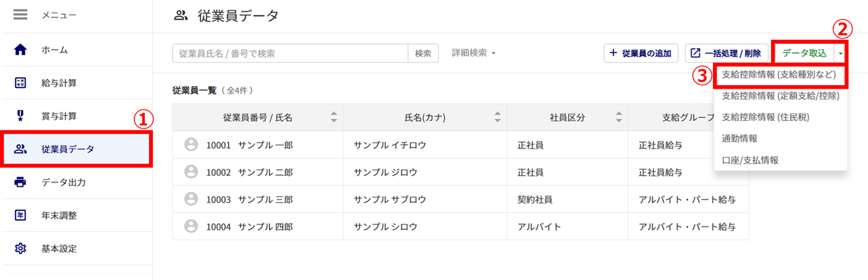Sort by the name kana (氏名(カナ)) column

tap(496, 117)
